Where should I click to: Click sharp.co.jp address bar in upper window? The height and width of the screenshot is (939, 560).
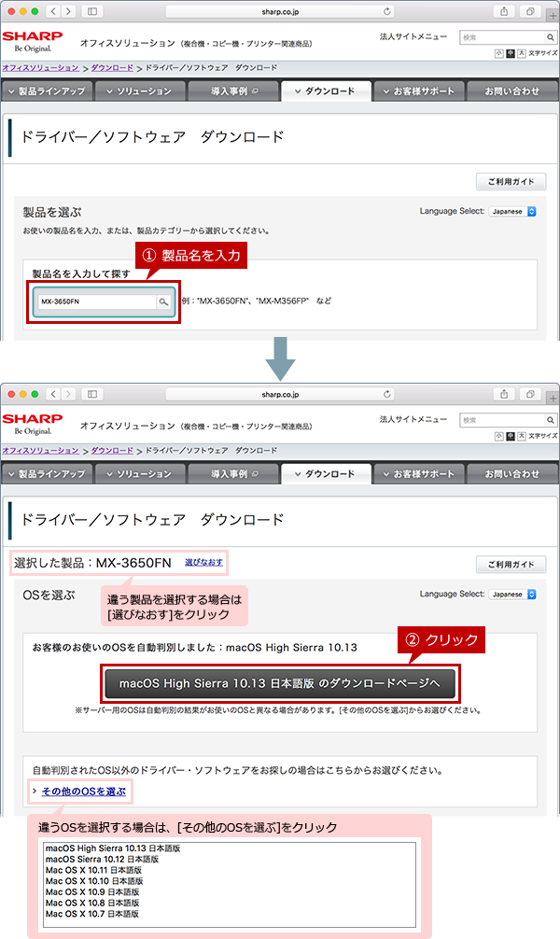280,11
